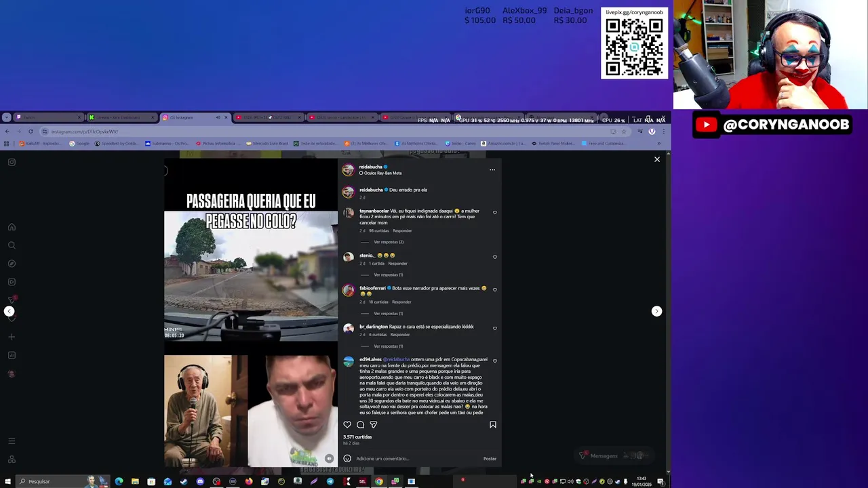The width and height of the screenshot is (868, 488).
Task: Like stenio._'s comment
Action: tap(494, 257)
